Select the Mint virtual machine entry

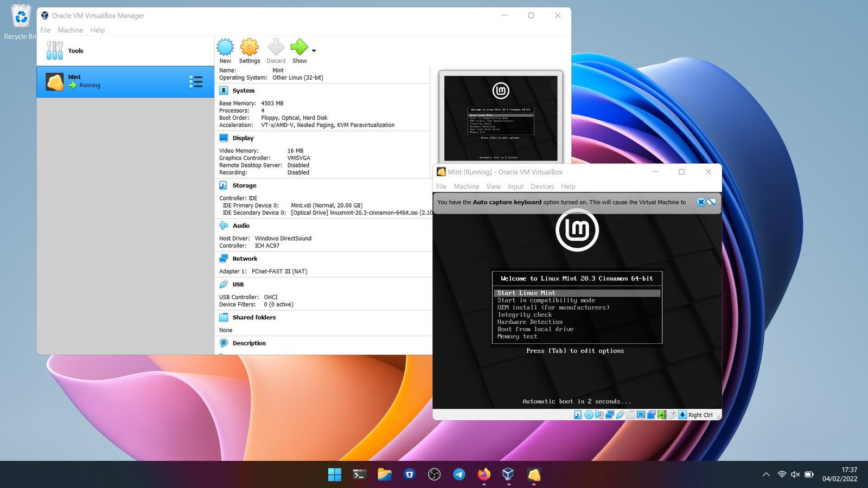(x=125, y=82)
